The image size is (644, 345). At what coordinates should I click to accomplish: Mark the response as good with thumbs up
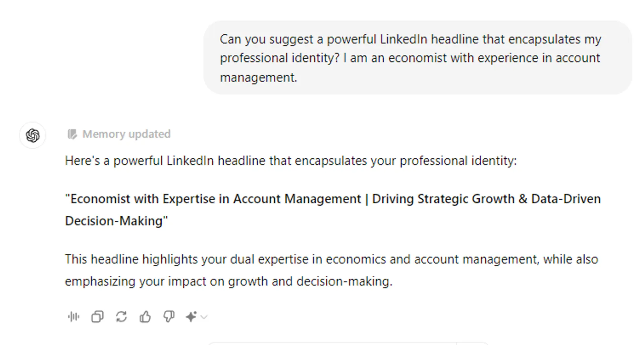145,317
